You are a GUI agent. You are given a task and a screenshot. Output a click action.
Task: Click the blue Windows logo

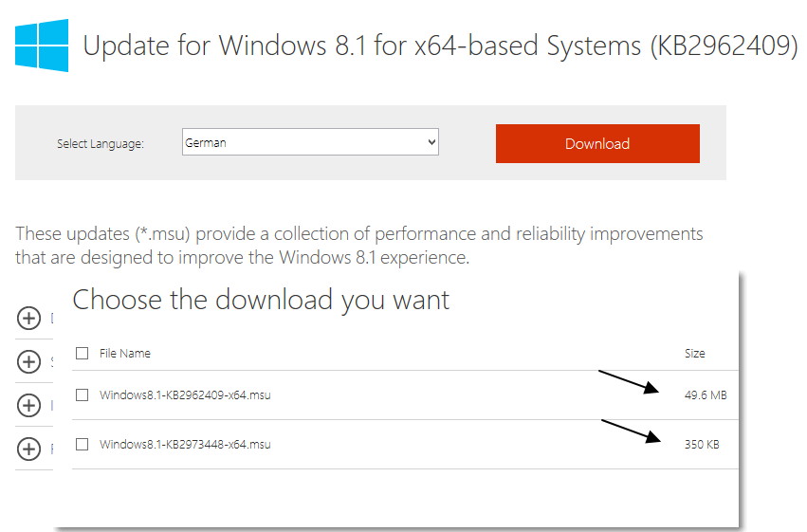click(42, 46)
